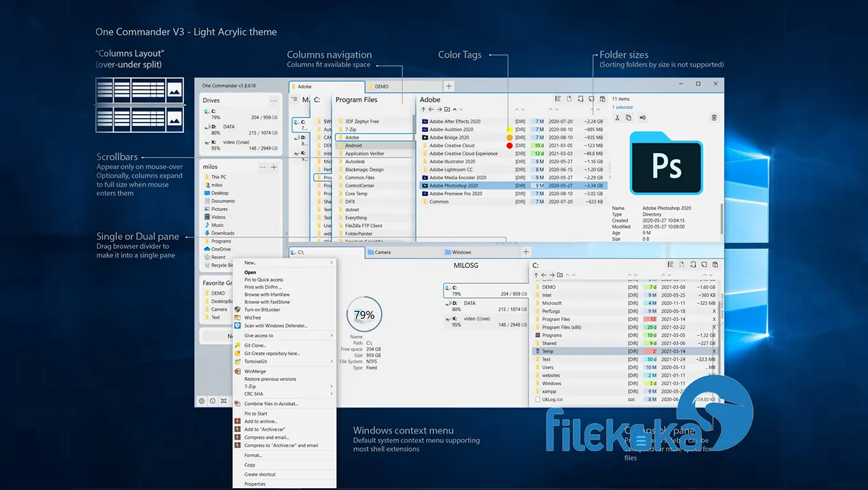Click the trash delete icon in preview panel
868x490 pixels.
click(x=714, y=117)
